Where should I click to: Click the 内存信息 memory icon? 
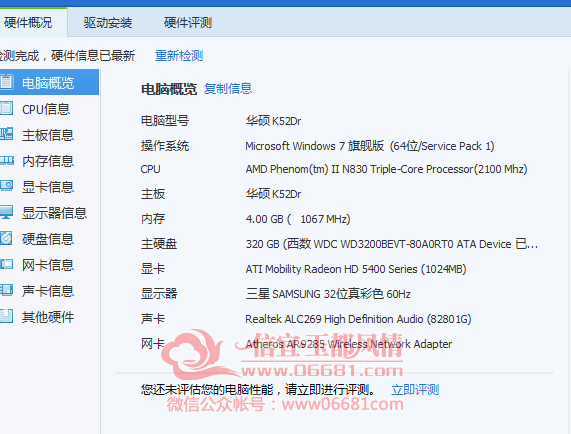pyautogui.click(x=7, y=161)
